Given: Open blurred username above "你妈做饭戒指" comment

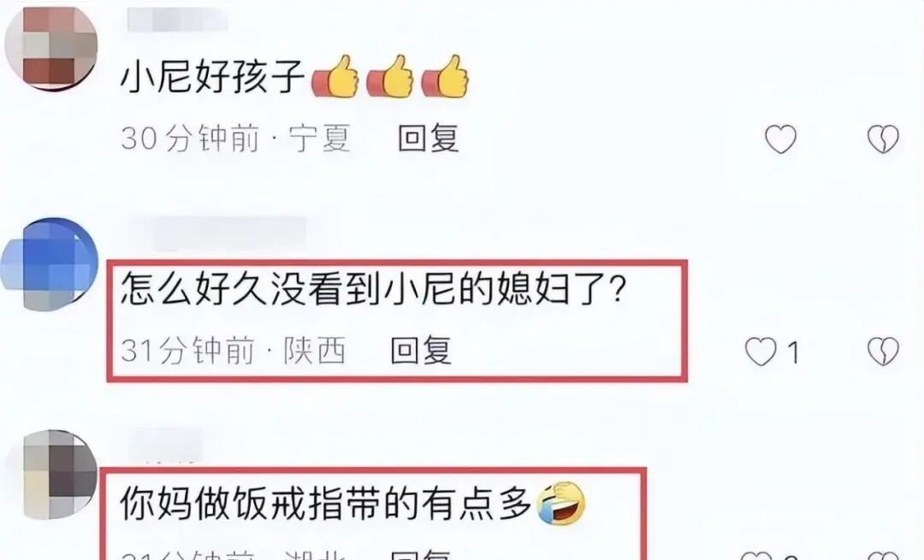Looking at the screenshot, I should click(x=166, y=445).
